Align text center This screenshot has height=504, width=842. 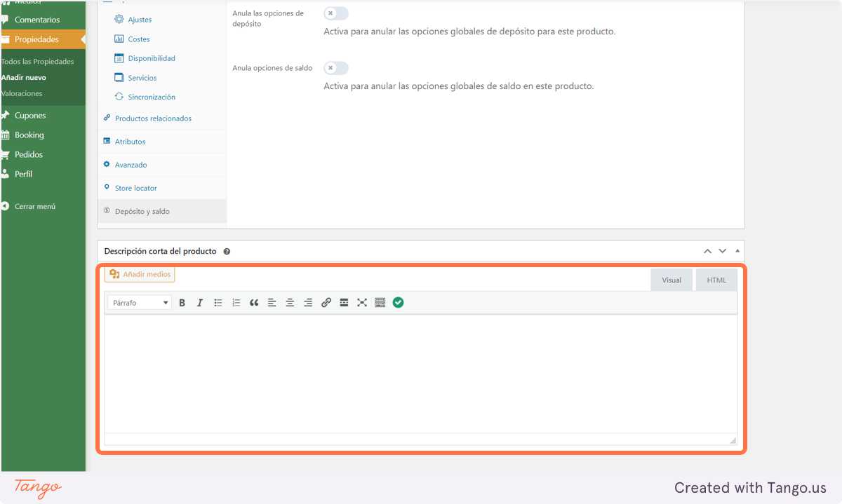[290, 303]
